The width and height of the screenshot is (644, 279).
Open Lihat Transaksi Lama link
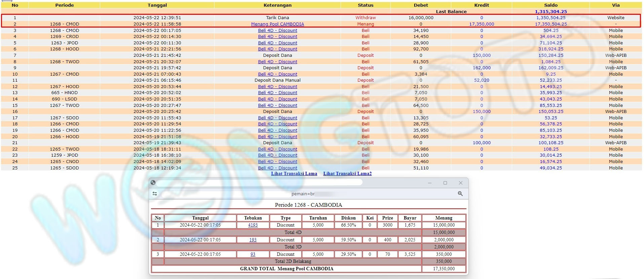click(294, 174)
